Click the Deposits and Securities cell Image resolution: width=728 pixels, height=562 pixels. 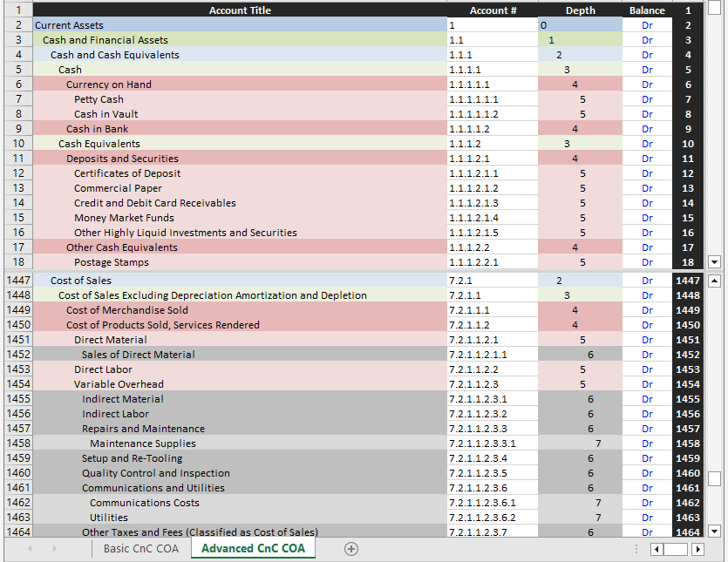pyautogui.click(x=240, y=159)
